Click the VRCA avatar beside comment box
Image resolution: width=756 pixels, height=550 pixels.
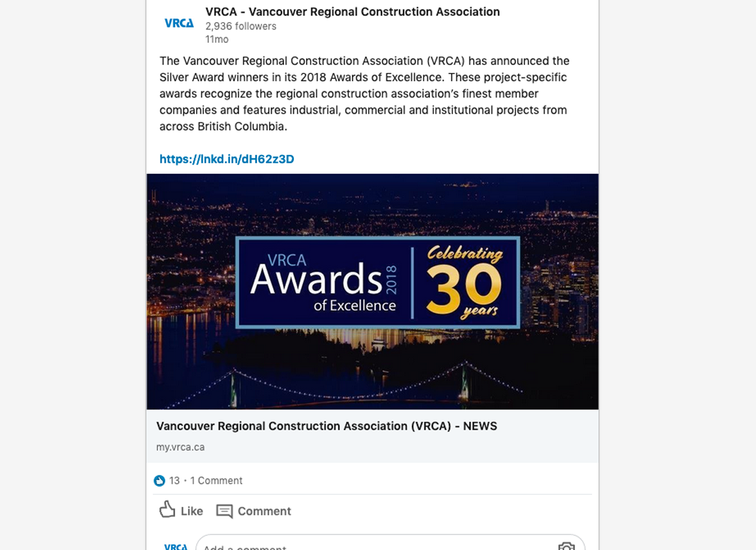(176, 545)
